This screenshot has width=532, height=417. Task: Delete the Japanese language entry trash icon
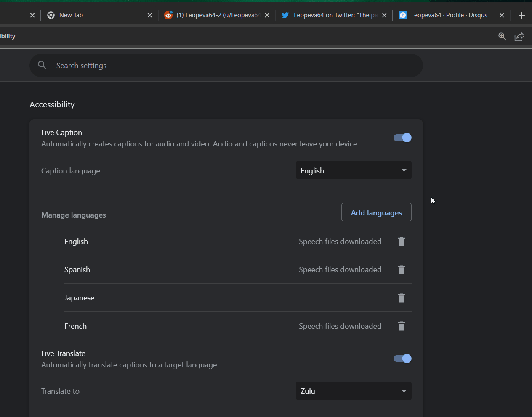[401, 297]
